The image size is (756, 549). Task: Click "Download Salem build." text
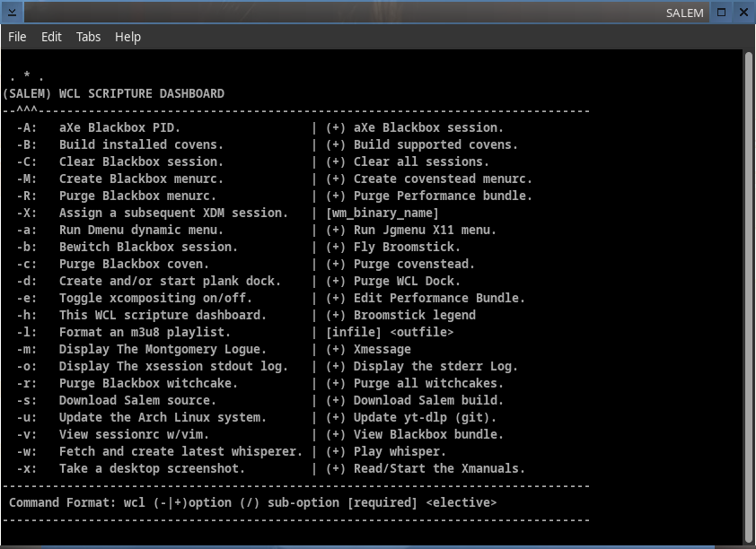click(x=428, y=400)
